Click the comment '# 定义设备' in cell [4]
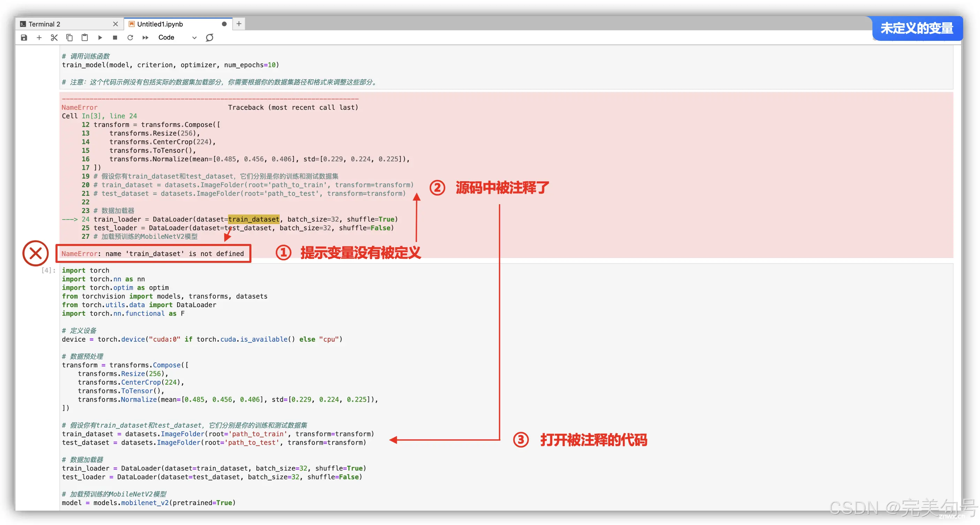This screenshot has height=525, width=980. pos(79,331)
